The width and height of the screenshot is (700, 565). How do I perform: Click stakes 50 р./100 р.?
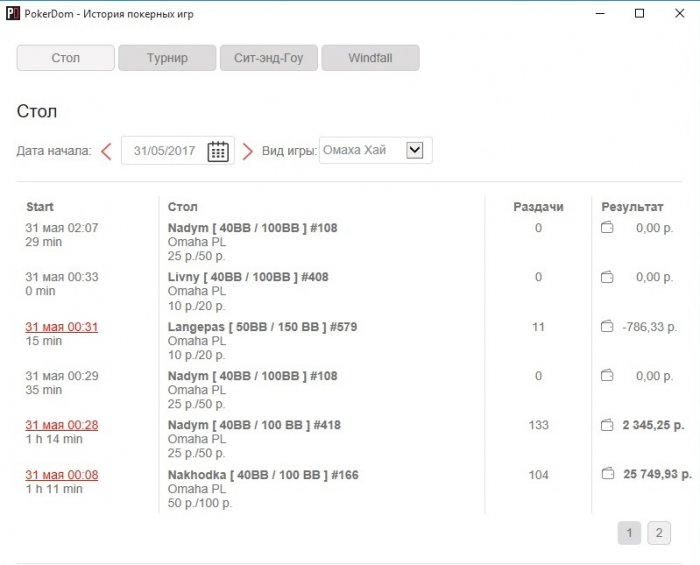tap(200, 503)
